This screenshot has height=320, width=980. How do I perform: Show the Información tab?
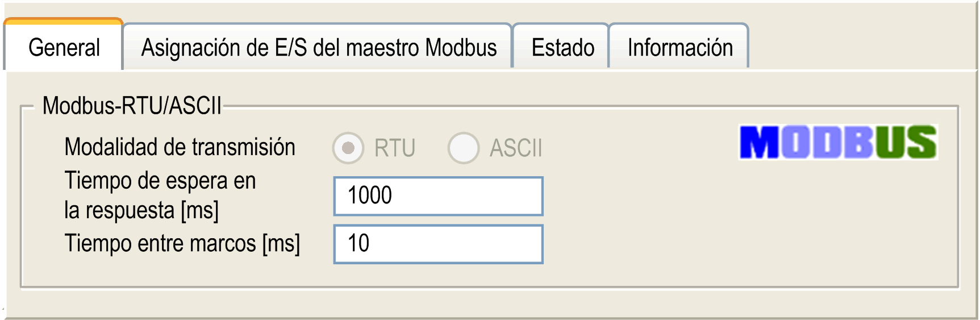[x=679, y=47]
